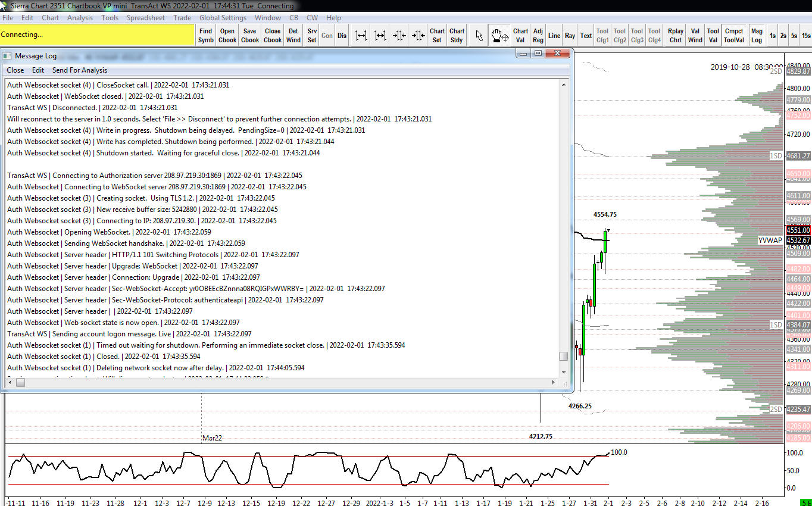The height and width of the screenshot is (506, 812).
Task: Open the Trade menu
Action: [182, 18]
